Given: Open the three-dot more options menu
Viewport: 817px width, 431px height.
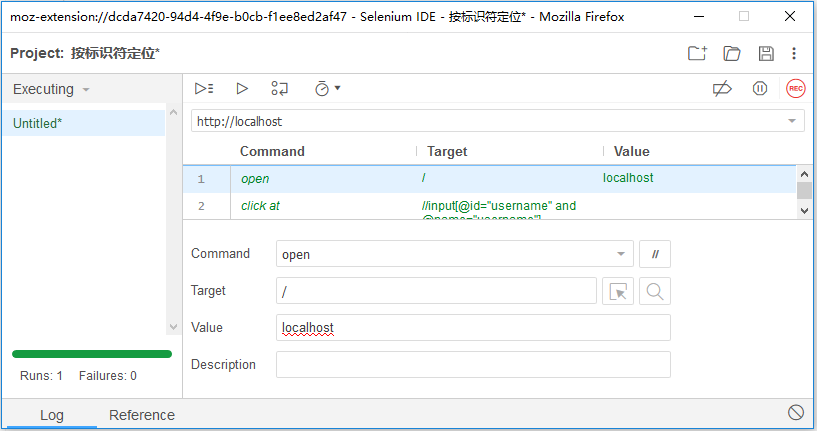Looking at the screenshot, I should (x=794, y=53).
